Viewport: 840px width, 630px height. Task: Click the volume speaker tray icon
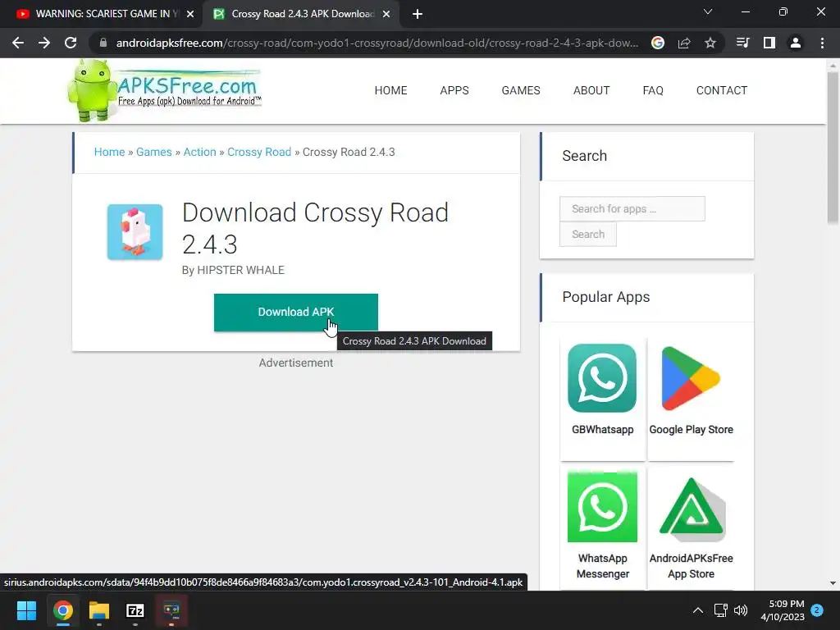pos(741,610)
